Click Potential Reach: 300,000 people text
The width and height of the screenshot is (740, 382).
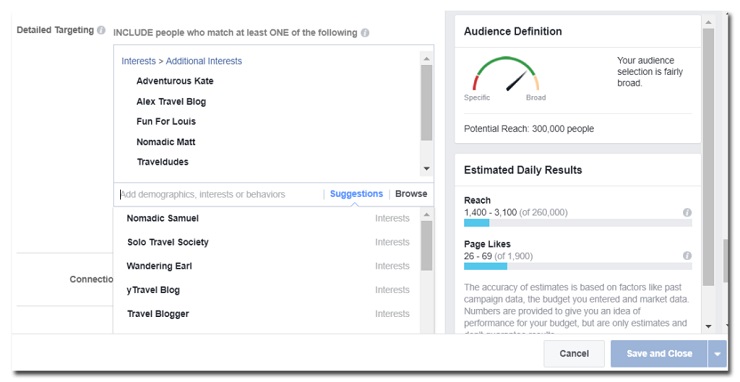coord(529,129)
